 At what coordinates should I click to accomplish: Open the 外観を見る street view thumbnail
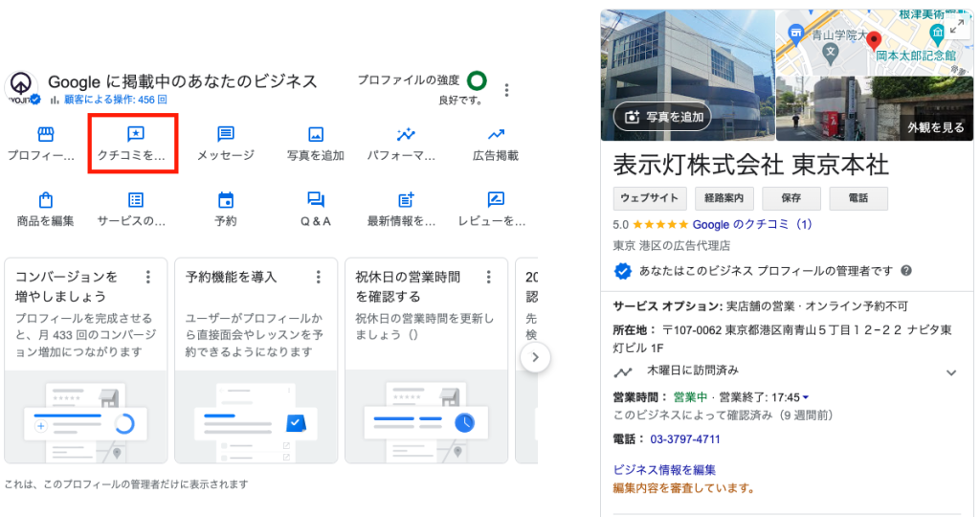(x=875, y=108)
